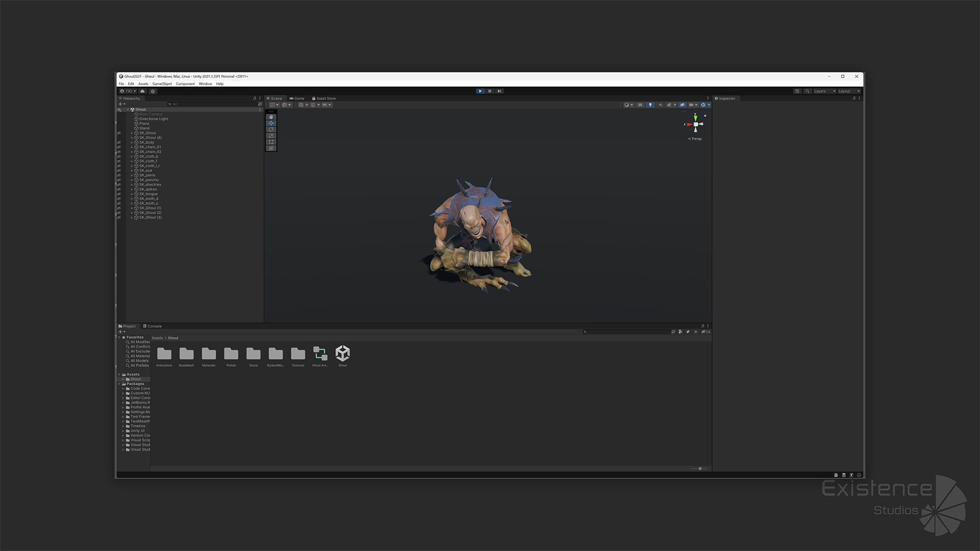Screen dimensions: 980x551
Task: Toggle visibility of SK_spikes object
Action: 119,190
